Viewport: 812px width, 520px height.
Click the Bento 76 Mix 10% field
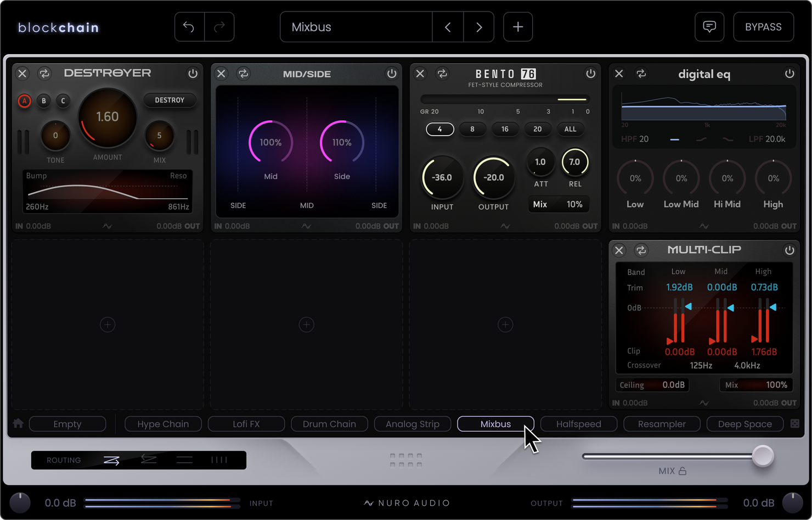(559, 204)
